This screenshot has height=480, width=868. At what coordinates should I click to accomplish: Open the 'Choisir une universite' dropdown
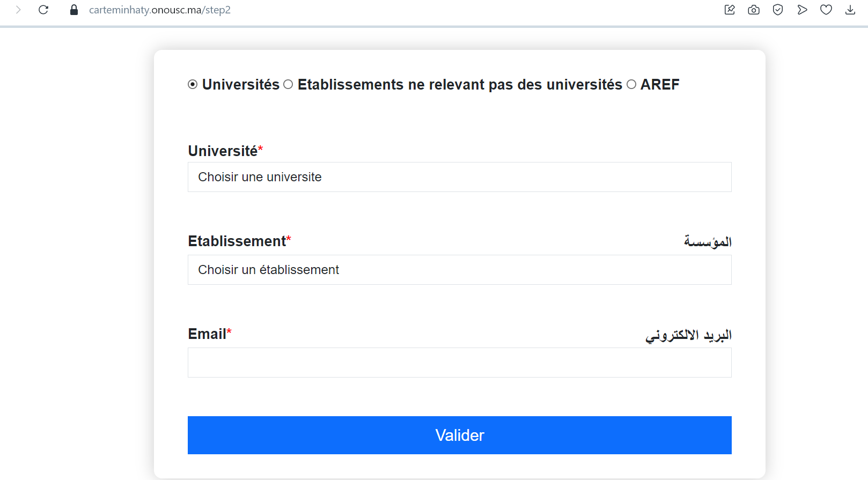click(459, 177)
